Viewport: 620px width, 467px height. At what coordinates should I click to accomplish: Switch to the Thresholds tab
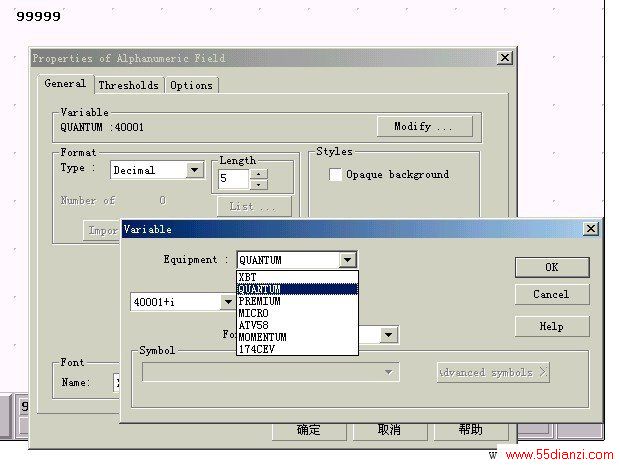point(129,85)
